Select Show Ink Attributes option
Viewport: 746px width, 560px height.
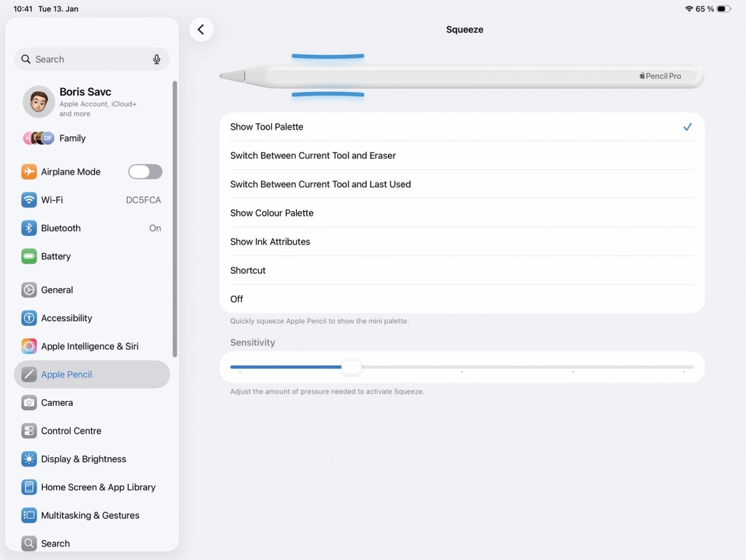click(462, 242)
